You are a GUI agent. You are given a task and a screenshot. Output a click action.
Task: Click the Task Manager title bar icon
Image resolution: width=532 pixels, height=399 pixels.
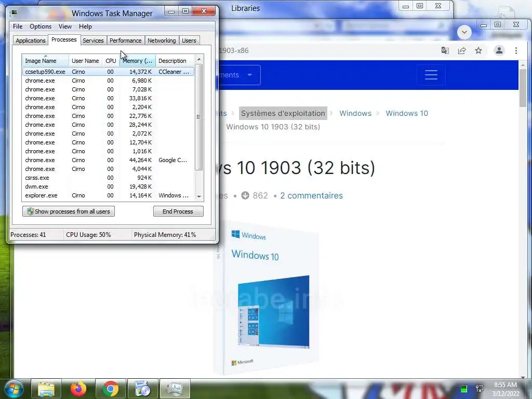pyautogui.click(x=14, y=13)
